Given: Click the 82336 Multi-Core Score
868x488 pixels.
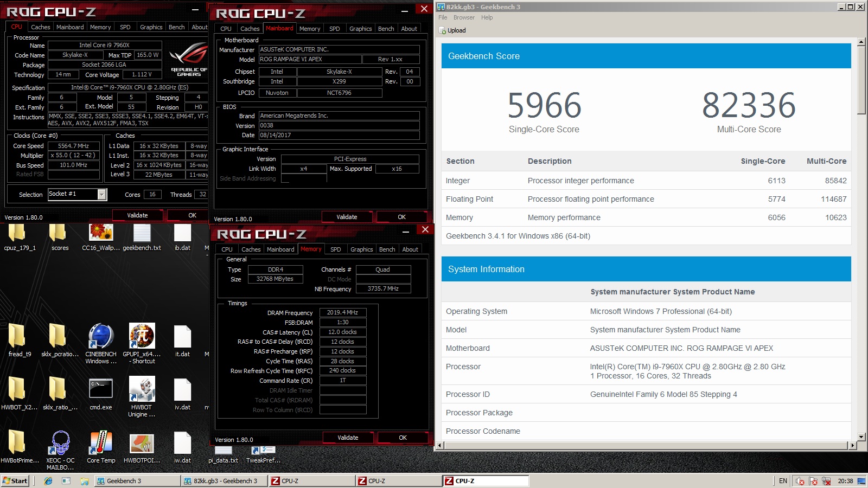Looking at the screenshot, I should pos(749,105).
